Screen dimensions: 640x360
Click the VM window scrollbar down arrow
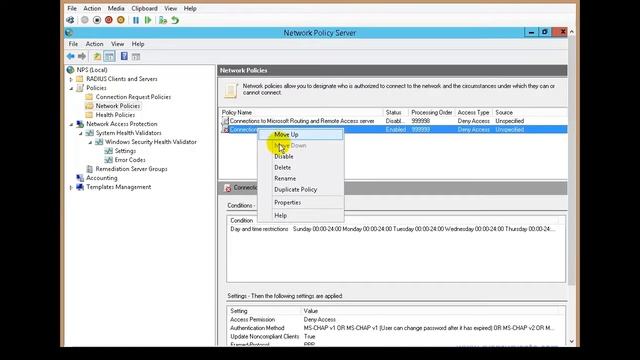571,341
